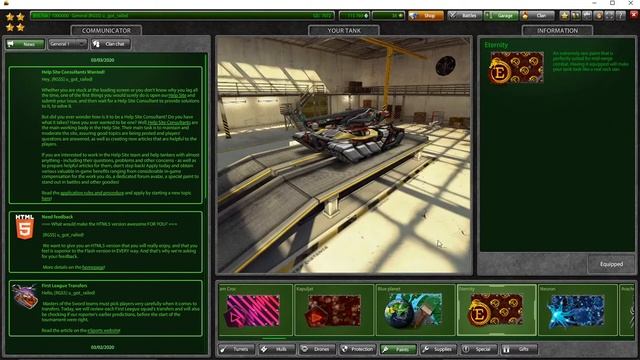Open the Help Site Consultants link
Viewport: 640px width, 360px height.
(x=169, y=122)
